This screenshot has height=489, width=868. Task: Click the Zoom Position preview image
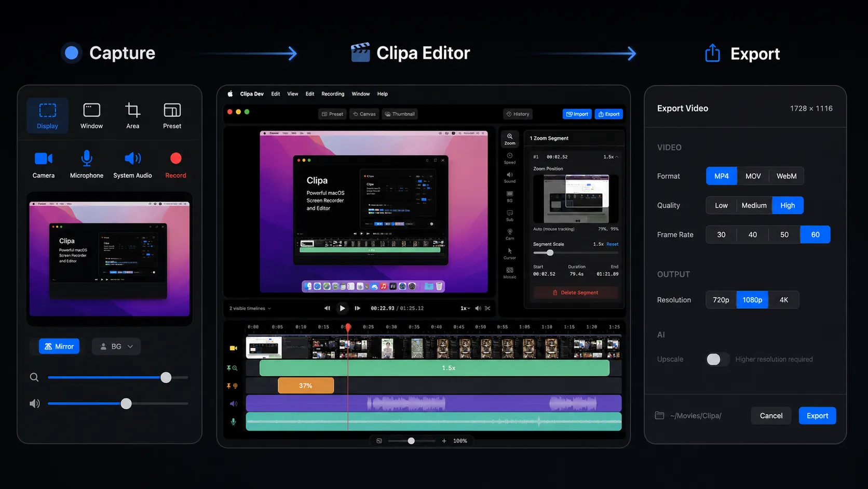point(576,199)
